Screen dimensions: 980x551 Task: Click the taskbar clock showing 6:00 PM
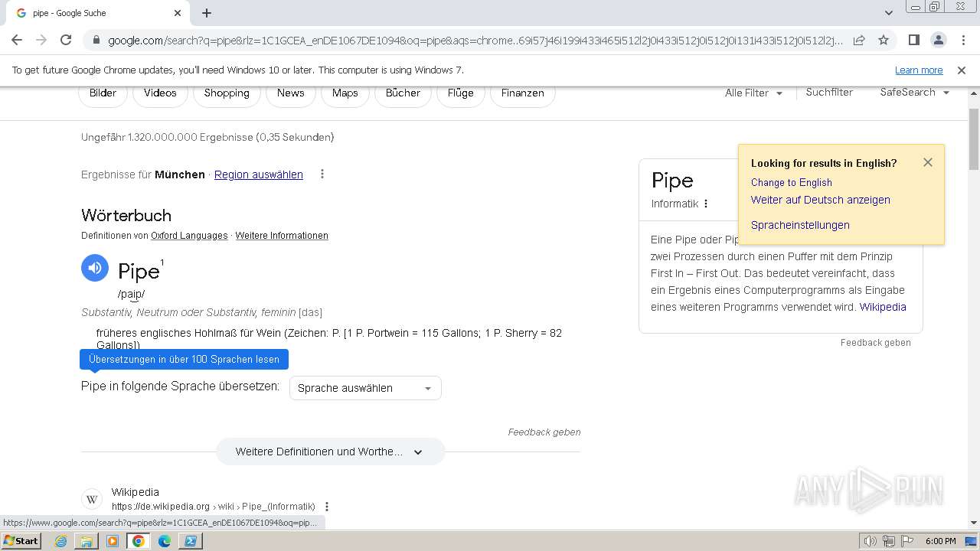[x=940, y=541]
